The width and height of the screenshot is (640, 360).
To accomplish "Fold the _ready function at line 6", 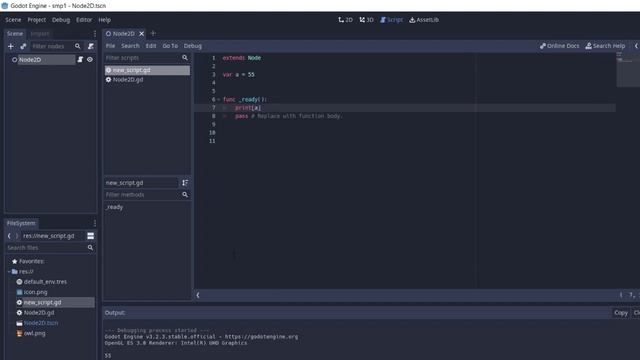I will [219, 99].
